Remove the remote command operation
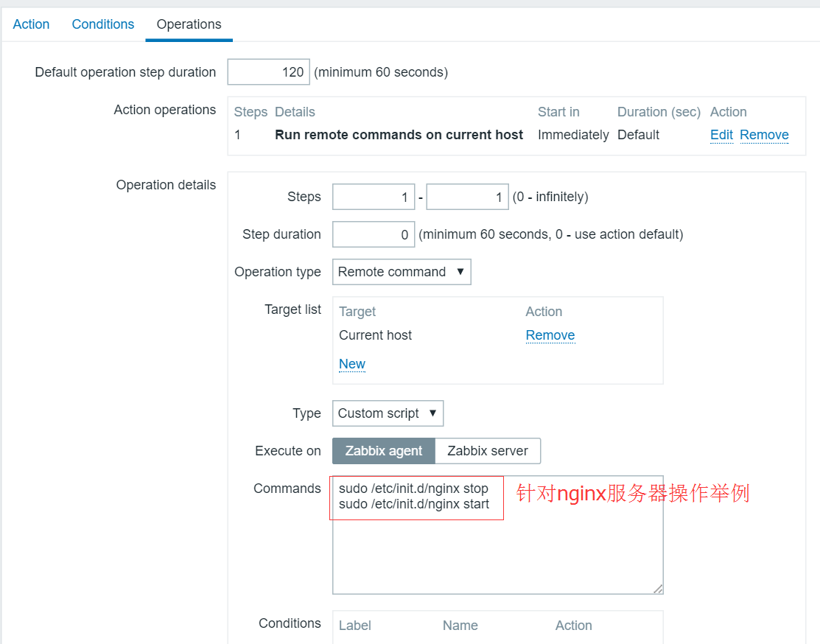This screenshot has width=820, height=644. tap(764, 135)
